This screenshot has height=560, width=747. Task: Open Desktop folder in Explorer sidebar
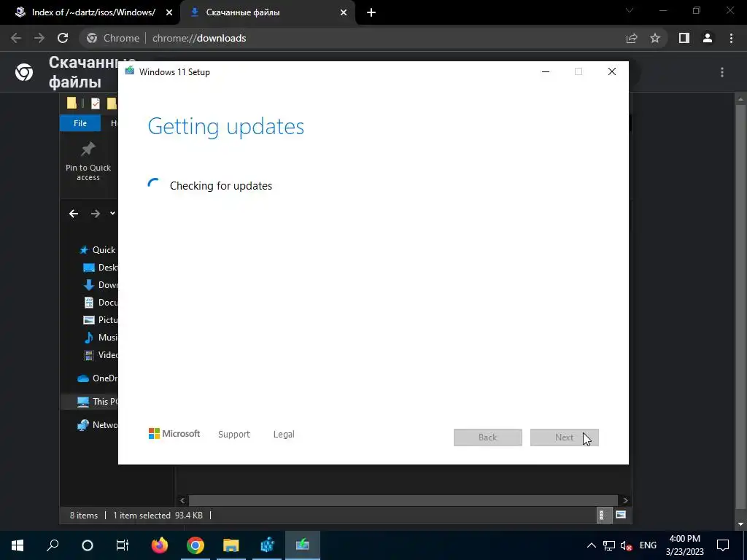pyautogui.click(x=100, y=268)
